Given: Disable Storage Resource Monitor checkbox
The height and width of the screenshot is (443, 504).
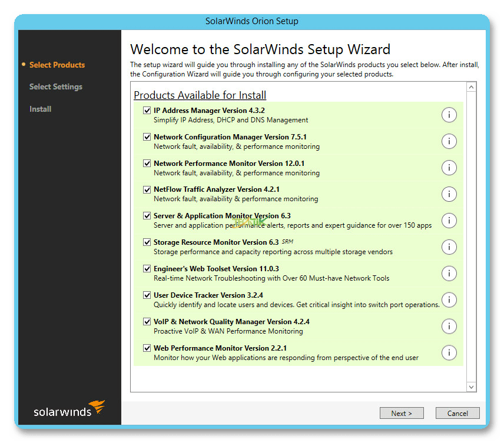Looking at the screenshot, I should pyautogui.click(x=147, y=242).
